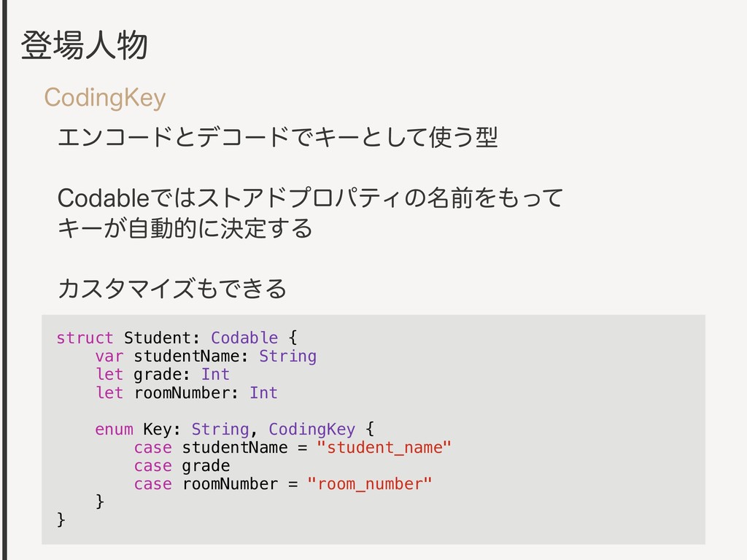Click the CodingKey subheading

click(105, 98)
